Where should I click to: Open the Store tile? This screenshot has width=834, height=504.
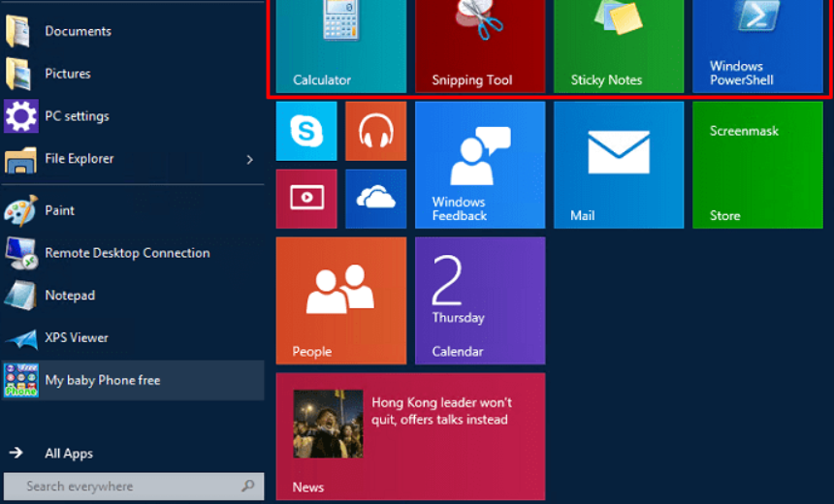pos(757,165)
